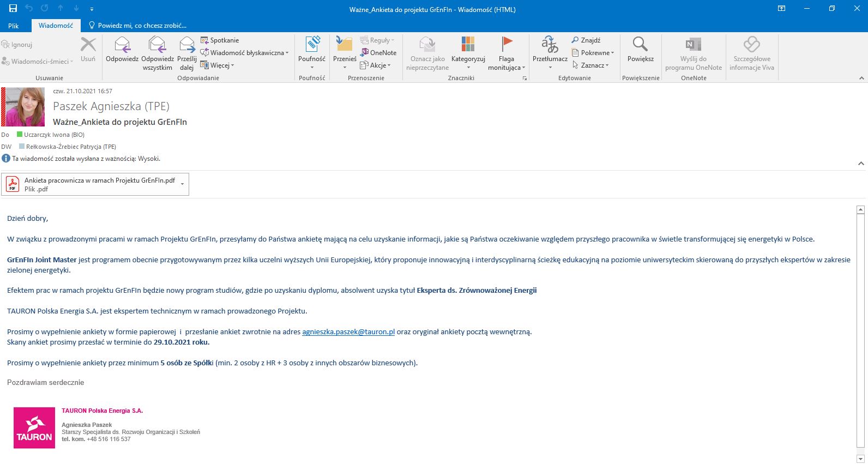Open Wiadomość błyskawiczna dropdown
The image size is (868, 464).
244,53
